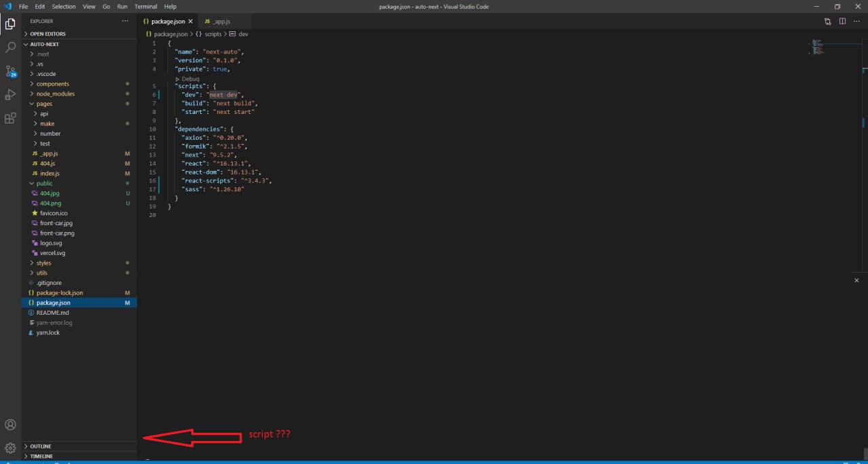Click the editor minimap preview
868x464 pixels.
817,47
